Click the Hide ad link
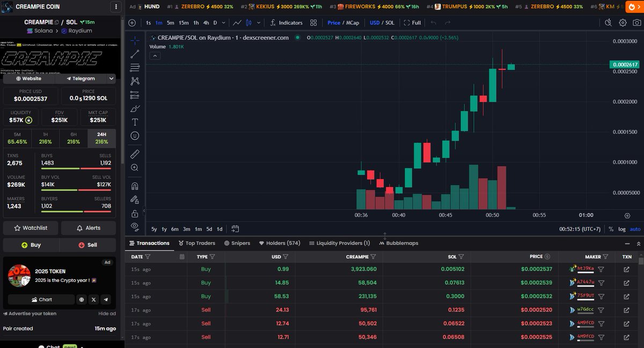Screen dimensions: 644x348 (x=107, y=314)
